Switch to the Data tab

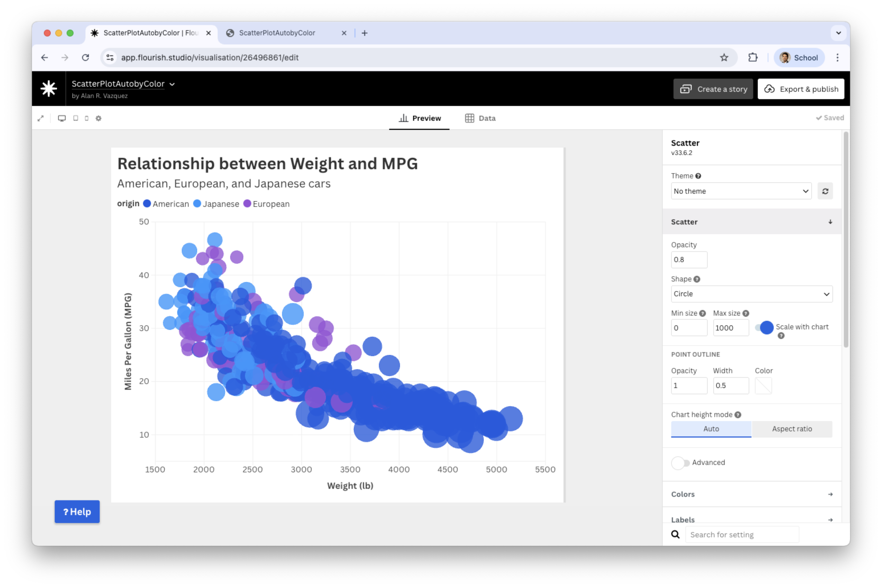(x=480, y=119)
